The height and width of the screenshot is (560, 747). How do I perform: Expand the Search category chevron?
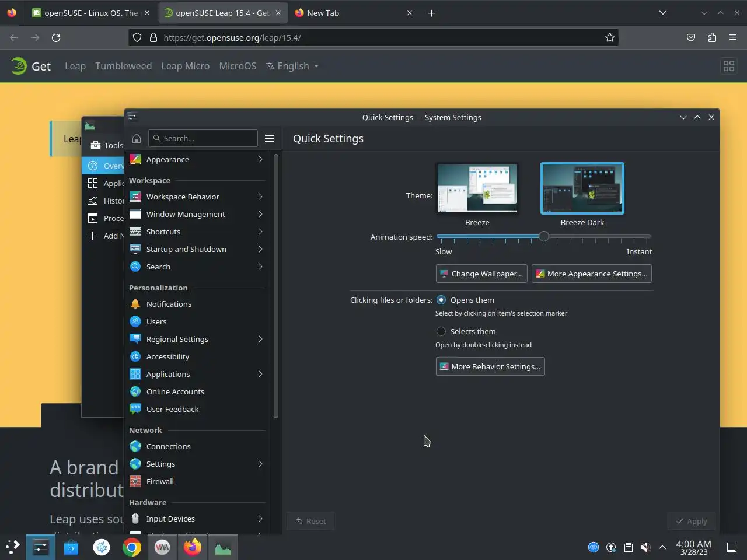coord(260,267)
